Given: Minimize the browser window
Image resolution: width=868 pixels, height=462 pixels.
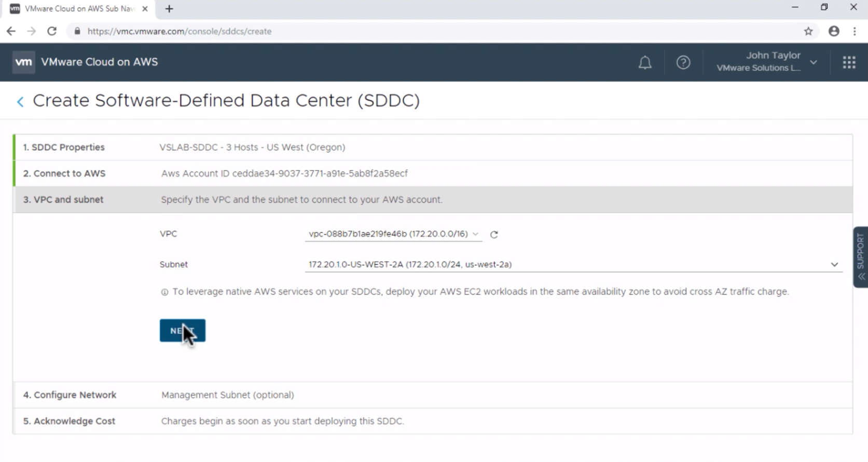Looking at the screenshot, I should click(x=795, y=7).
